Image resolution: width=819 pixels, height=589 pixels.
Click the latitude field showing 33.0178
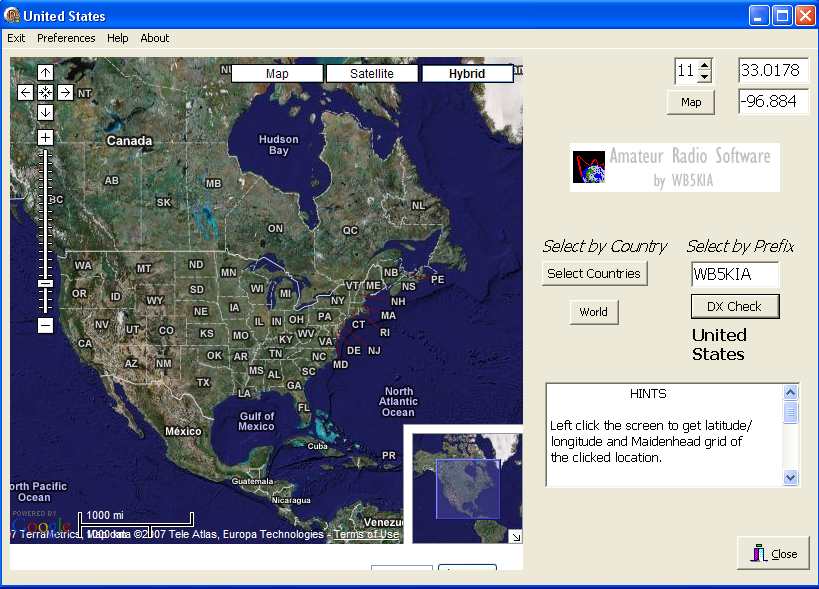(x=773, y=70)
